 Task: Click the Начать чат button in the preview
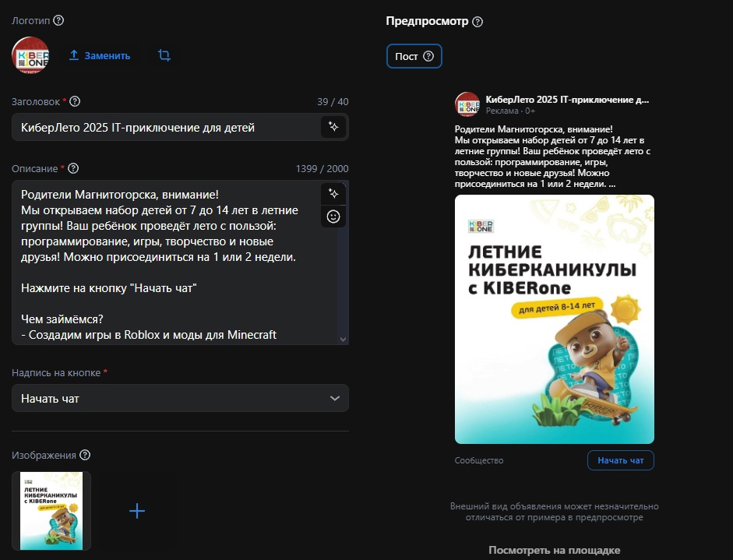click(620, 460)
